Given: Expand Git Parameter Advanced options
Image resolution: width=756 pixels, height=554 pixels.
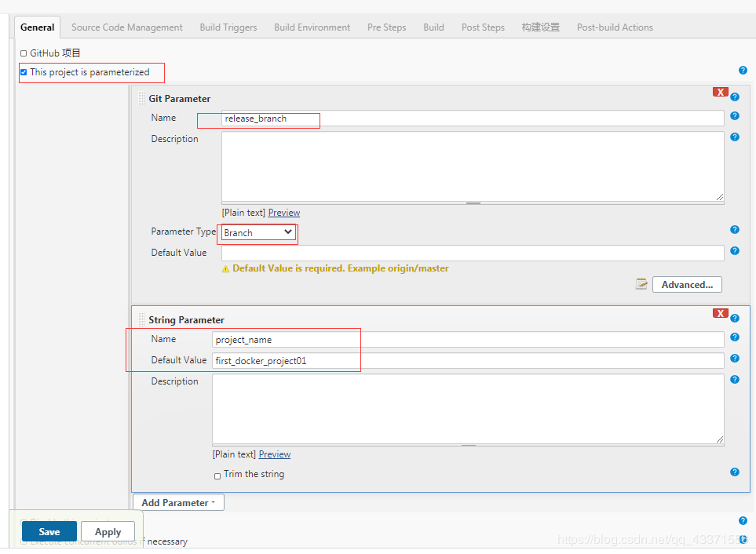Looking at the screenshot, I should point(687,285).
